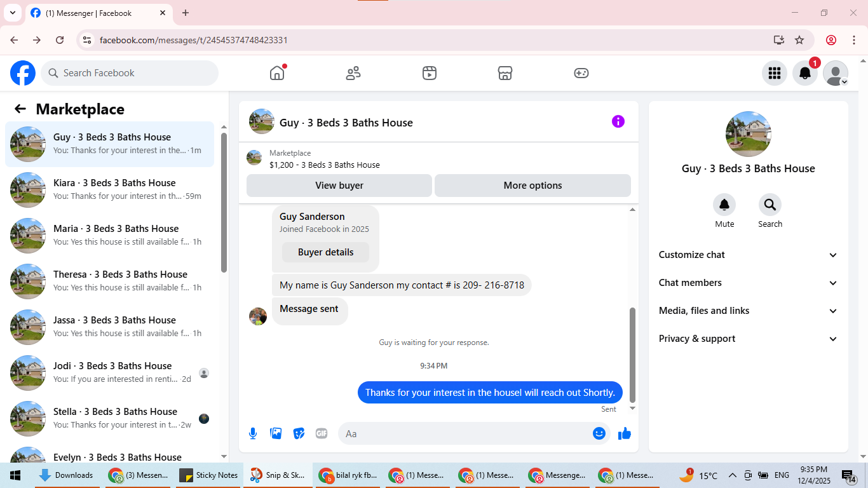Open the Buyer details button
The image size is (868, 488).
tap(325, 252)
